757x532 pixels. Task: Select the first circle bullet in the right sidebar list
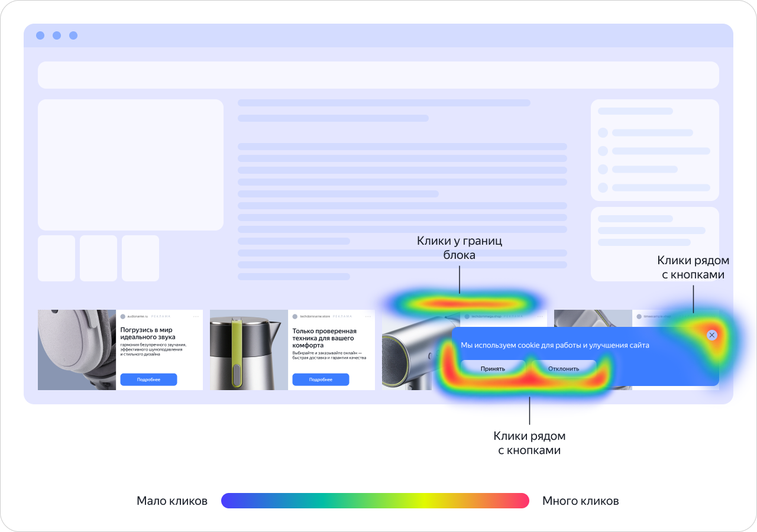coord(603,133)
